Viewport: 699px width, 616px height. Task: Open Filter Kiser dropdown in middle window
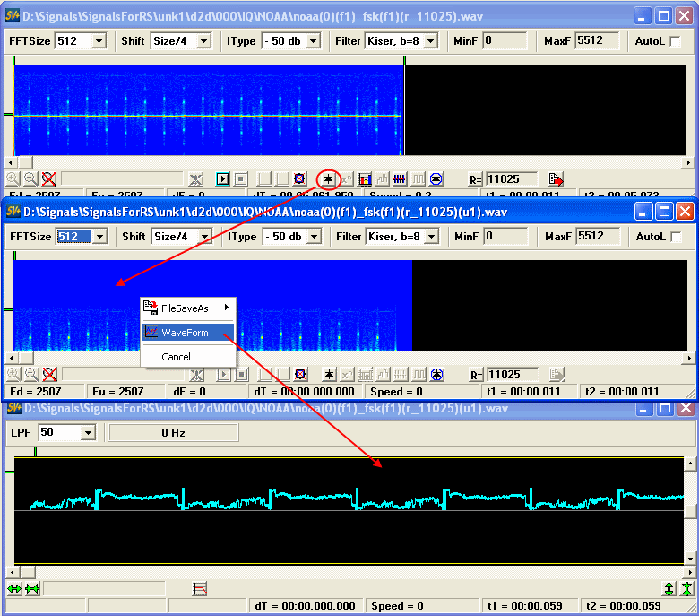[430, 237]
